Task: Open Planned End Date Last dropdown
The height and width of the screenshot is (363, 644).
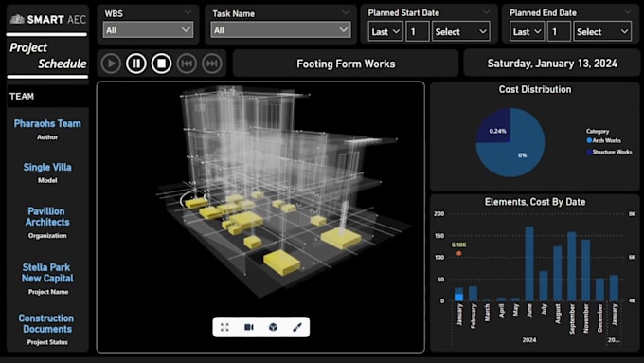Action: click(x=527, y=31)
